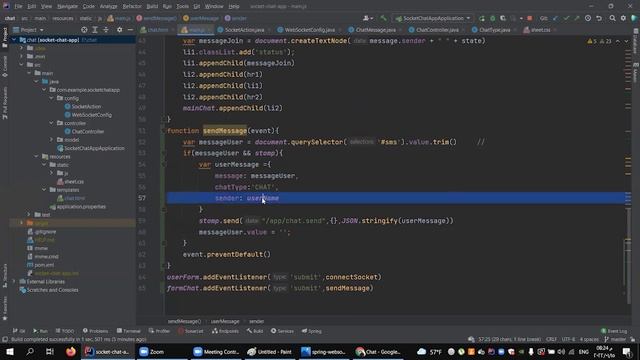Collapse the controller package node
Viewport: 640px width, 360px height.
click(x=51, y=123)
